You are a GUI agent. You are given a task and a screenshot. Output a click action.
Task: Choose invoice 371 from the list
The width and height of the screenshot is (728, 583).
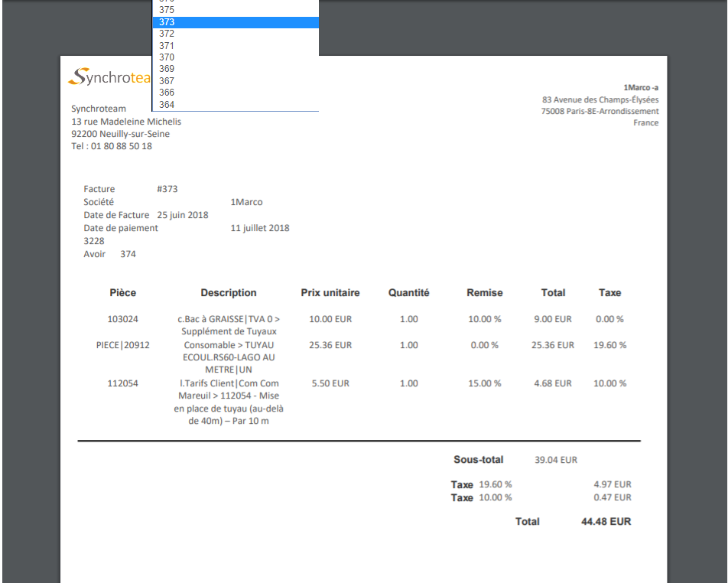tap(236, 46)
